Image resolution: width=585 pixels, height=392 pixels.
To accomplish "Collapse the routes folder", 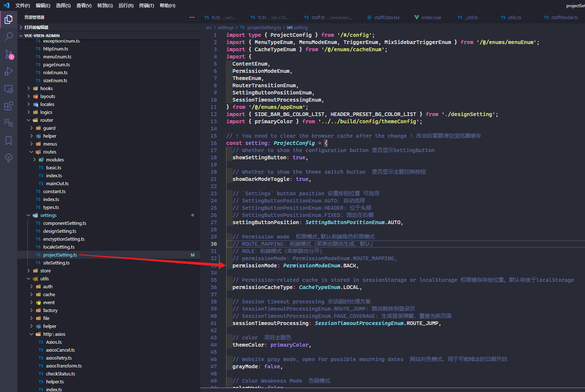I will click(109, 152).
